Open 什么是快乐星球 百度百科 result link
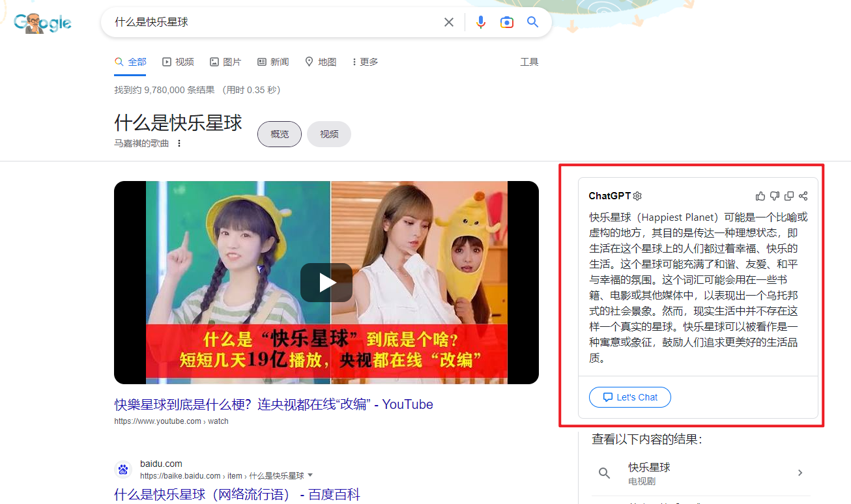 [237, 495]
